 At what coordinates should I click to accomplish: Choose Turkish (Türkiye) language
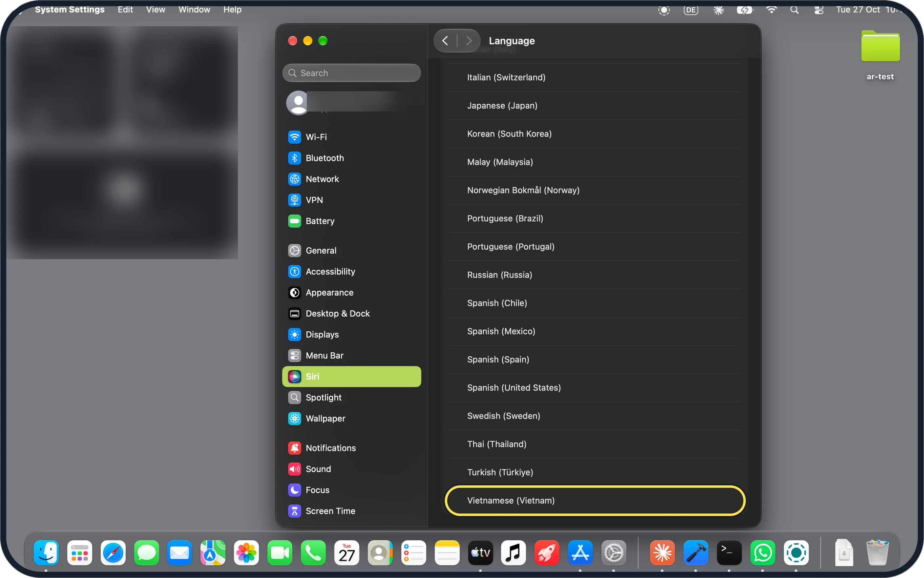(595, 472)
